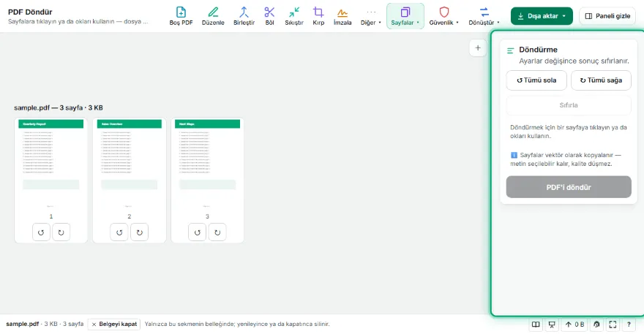The height and width of the screenshot is (334, 644).
Task: Rotate page 3 to the left
Action: 197,232
